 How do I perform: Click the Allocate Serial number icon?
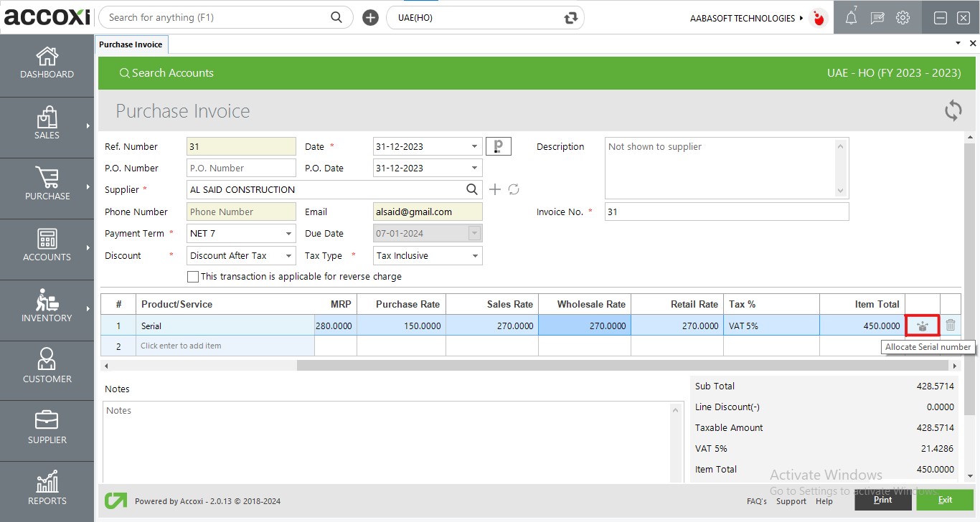923,326
